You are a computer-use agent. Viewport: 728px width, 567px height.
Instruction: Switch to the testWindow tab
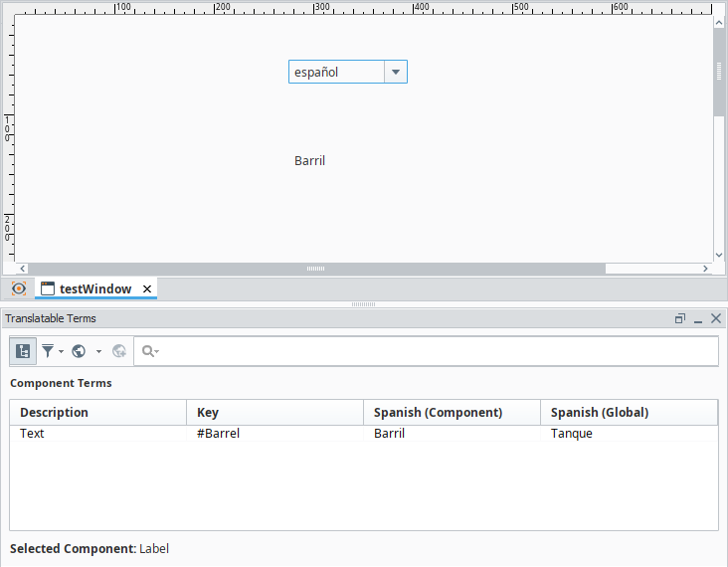(94, 288)
